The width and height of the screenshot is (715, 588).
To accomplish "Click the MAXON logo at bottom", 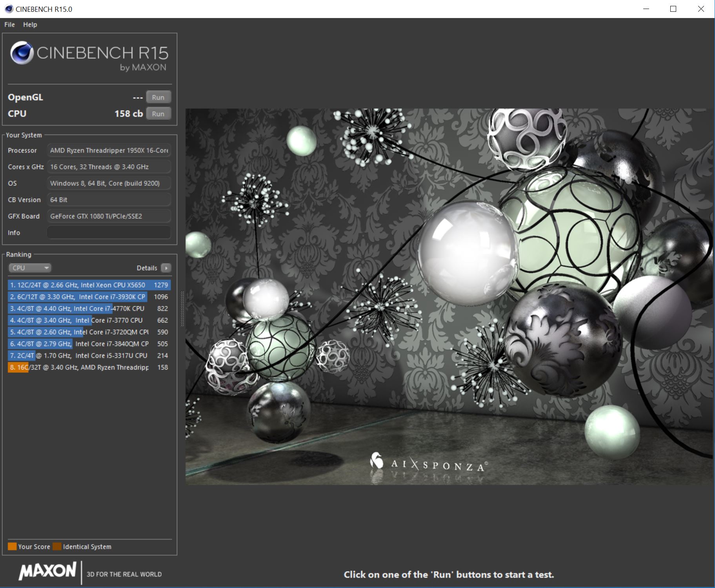I will (x=47, y=571).
